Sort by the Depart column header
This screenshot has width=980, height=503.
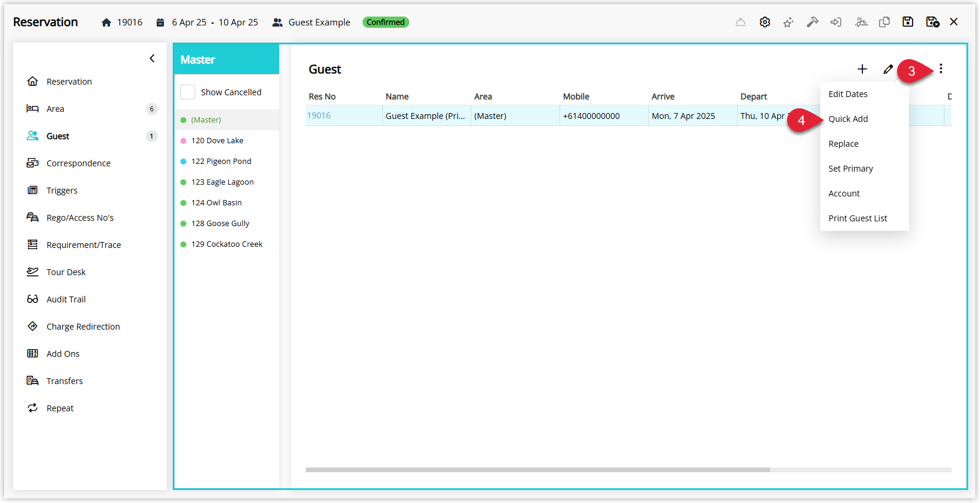point(753,96)
